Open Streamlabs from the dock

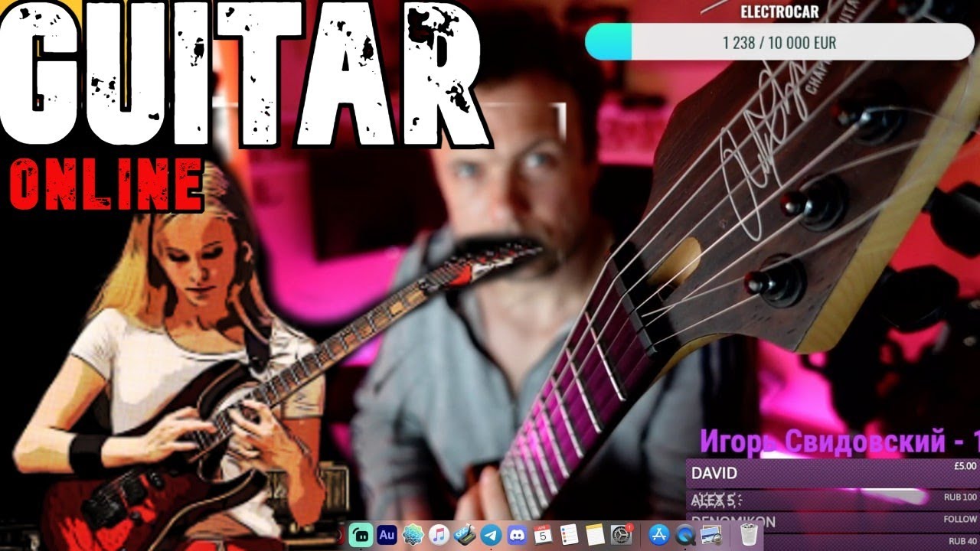coord(361,536)
